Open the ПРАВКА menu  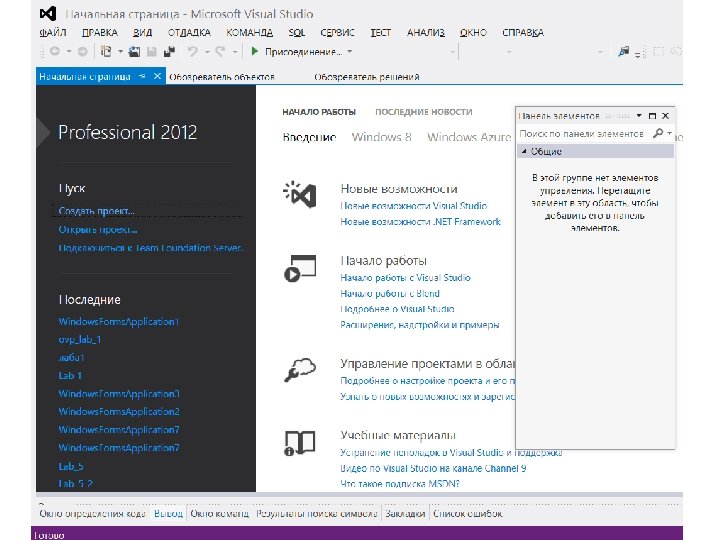(100, 33)
